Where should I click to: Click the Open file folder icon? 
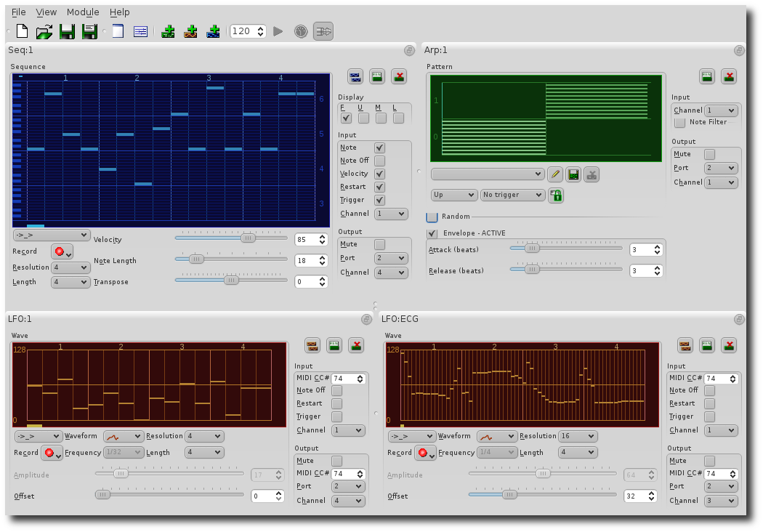tap(44, 31)
